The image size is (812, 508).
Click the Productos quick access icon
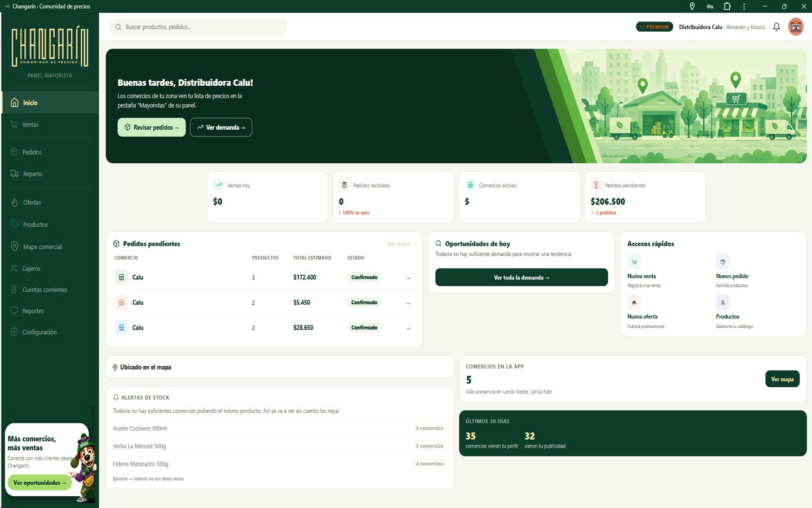(x=722, y=302)
